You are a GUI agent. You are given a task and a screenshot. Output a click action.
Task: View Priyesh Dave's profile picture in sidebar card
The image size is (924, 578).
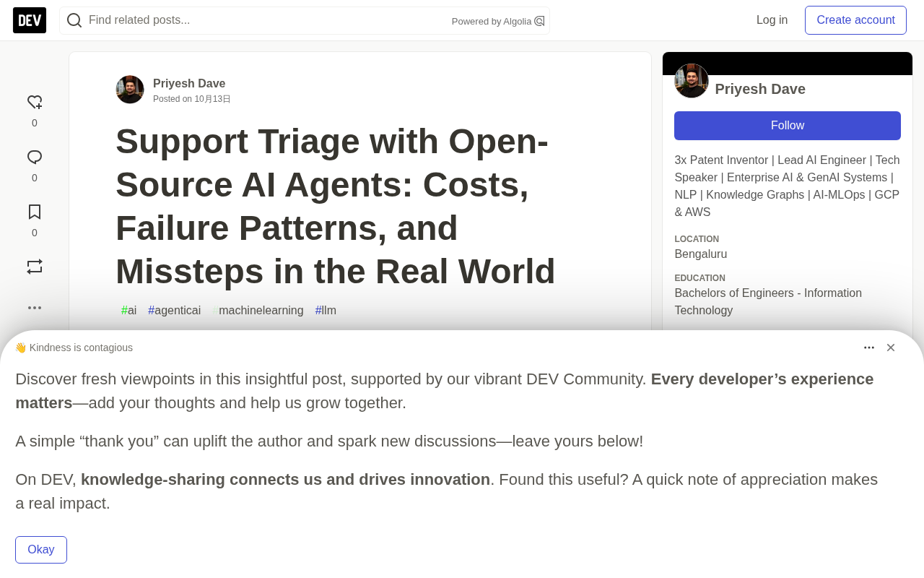pyautogui.click(x=692, y=81)
